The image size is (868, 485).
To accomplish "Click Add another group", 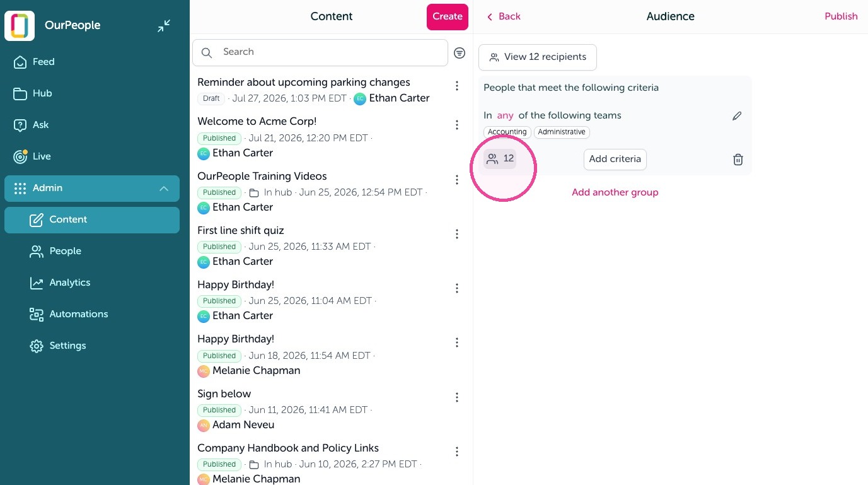I will tap(615, 192).
